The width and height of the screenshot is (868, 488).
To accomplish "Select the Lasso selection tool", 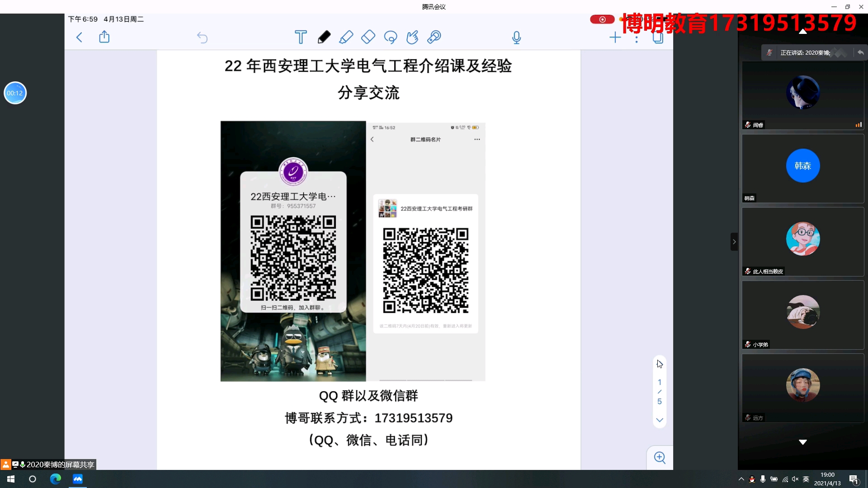I will click(391, 37).
